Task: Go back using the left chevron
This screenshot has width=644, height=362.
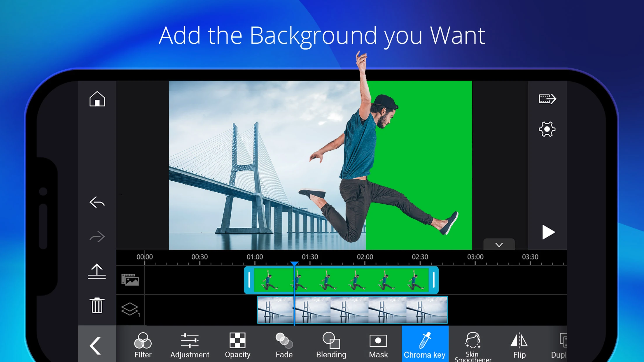Action: [x=94, y=345]
